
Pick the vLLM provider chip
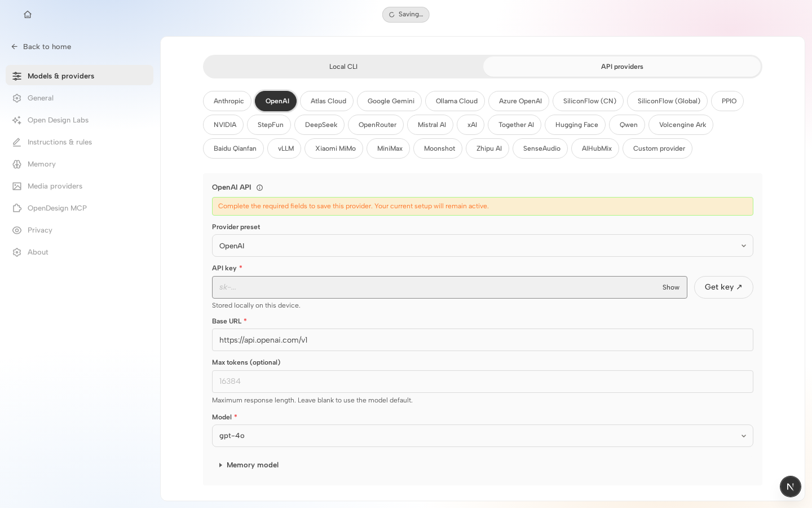point(284,148)
